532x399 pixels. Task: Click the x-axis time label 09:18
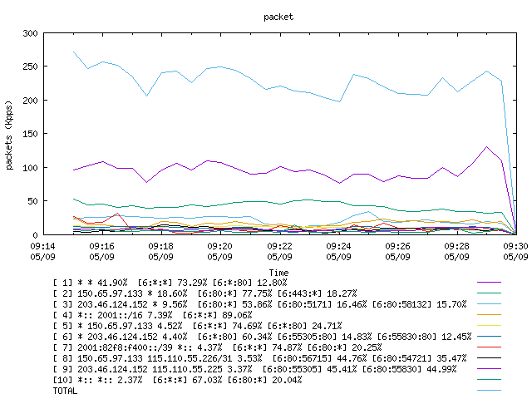tap(160, 246)
